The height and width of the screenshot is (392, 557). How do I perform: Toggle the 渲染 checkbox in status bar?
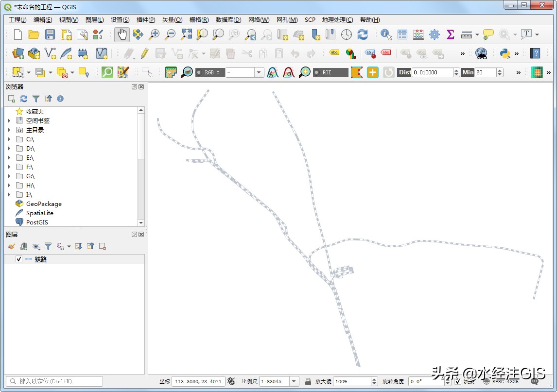pos(457,381)
